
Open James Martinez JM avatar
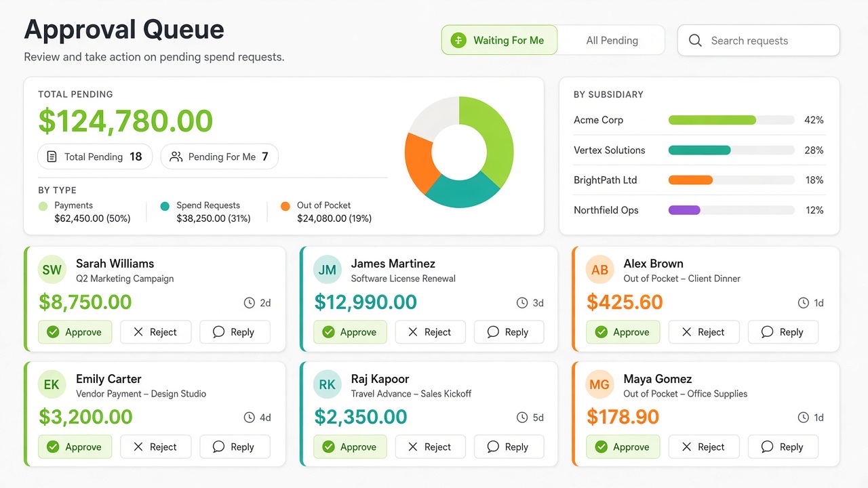click(x=328, y=270)
